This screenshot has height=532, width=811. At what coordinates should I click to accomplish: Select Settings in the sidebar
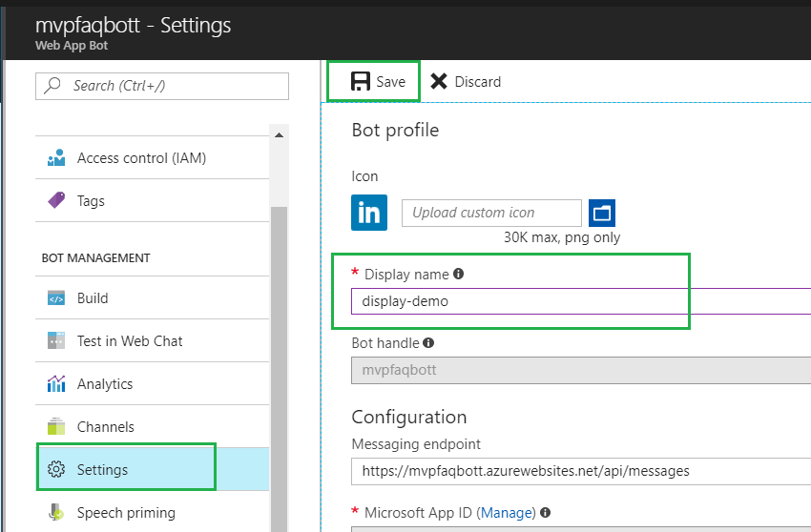(102, 470)
